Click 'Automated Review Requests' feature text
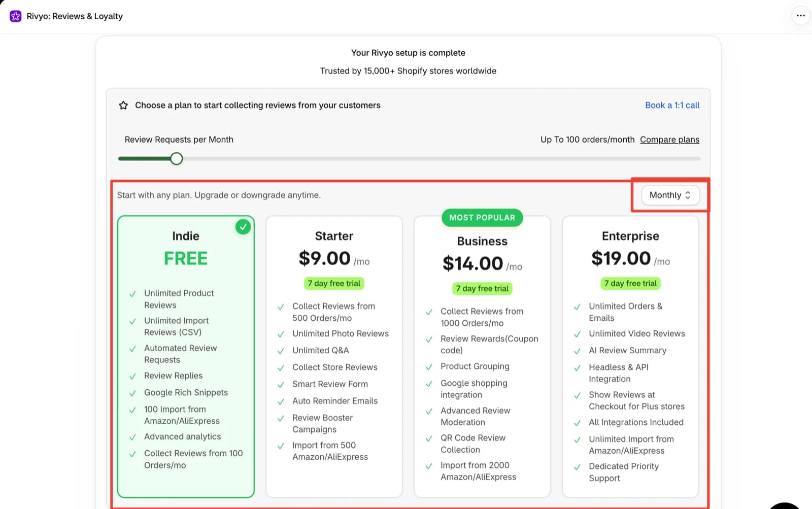This screenshot has height=509, width=812. tap(180, 354)
